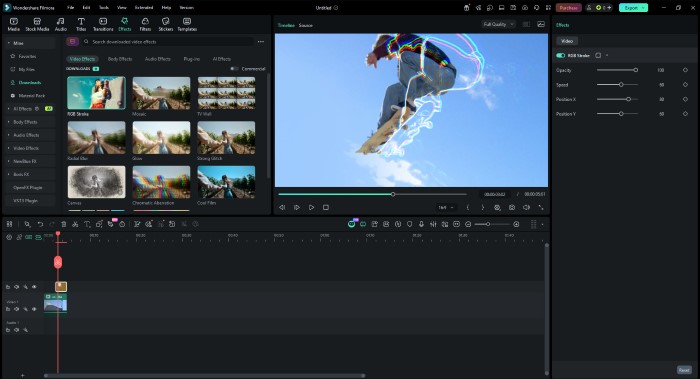Enter fullscreen preview mode
700x379 pixels.
[x=541, y=208]
